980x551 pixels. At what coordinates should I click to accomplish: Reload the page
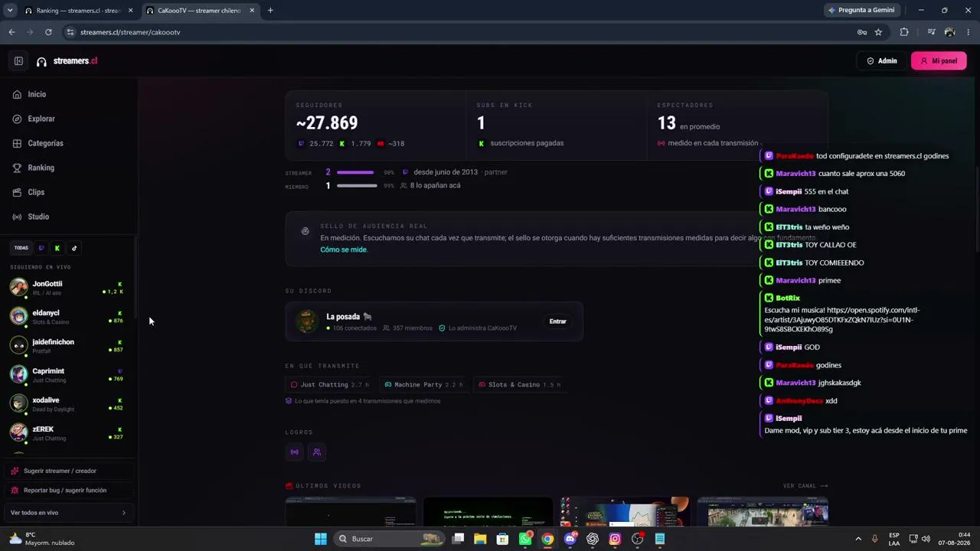(48, 32)
